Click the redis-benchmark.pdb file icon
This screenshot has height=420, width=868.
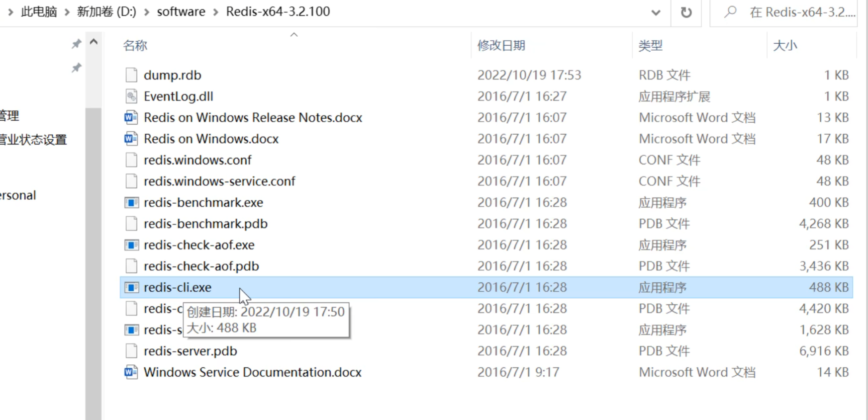click(x=131, y=224)
